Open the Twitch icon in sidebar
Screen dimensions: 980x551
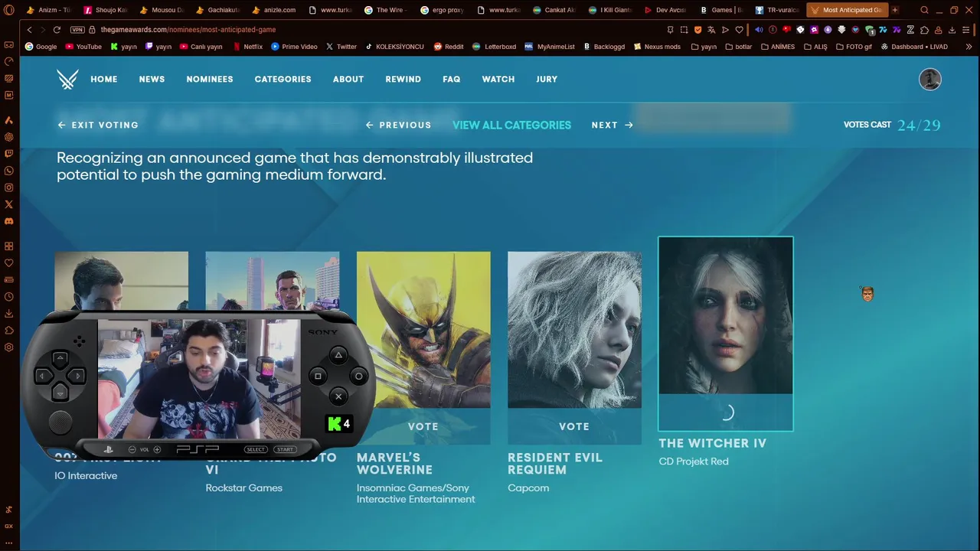pos(9,154)
